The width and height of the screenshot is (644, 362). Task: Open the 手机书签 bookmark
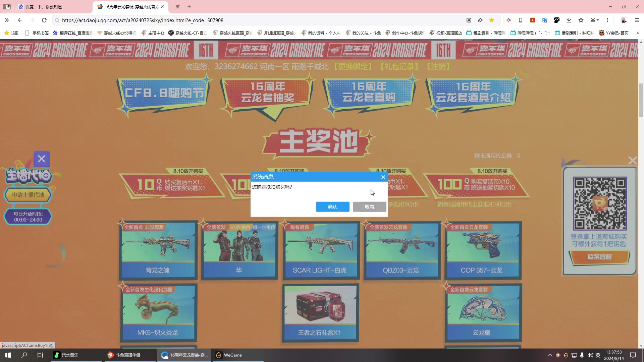(37, 33)
